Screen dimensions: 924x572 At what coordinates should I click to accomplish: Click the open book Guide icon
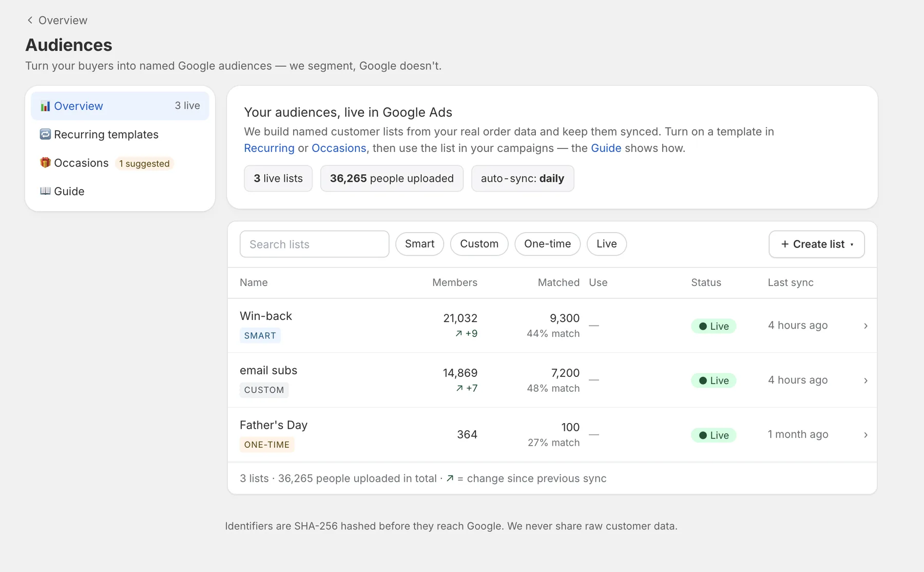[45, 191]
